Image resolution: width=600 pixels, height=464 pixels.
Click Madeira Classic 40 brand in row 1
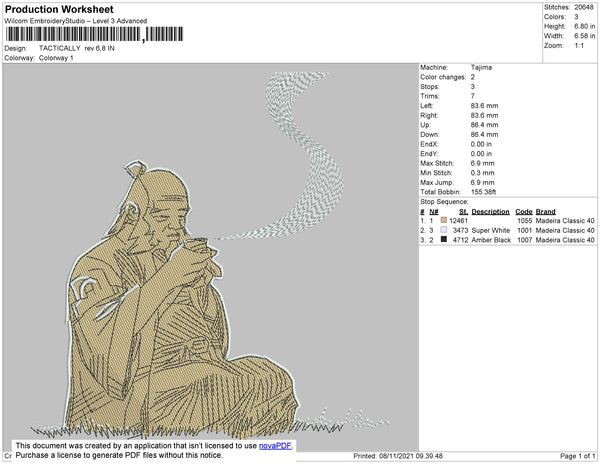coord(565,221)
